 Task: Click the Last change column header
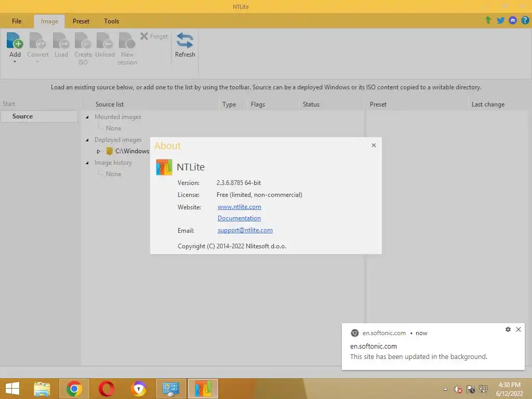(x=488, y=104)
